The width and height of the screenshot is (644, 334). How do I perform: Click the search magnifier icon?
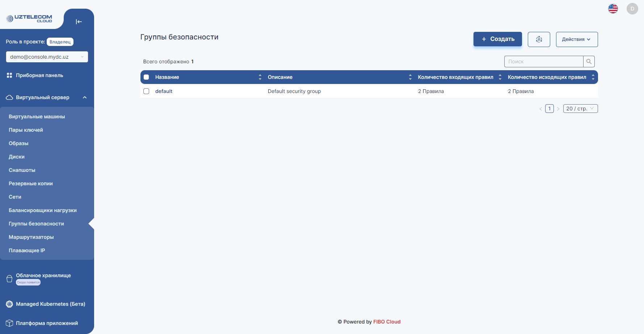(x=589, y=62)
